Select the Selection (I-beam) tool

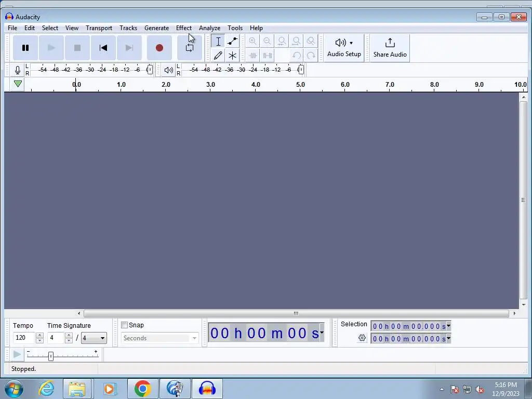218,42
